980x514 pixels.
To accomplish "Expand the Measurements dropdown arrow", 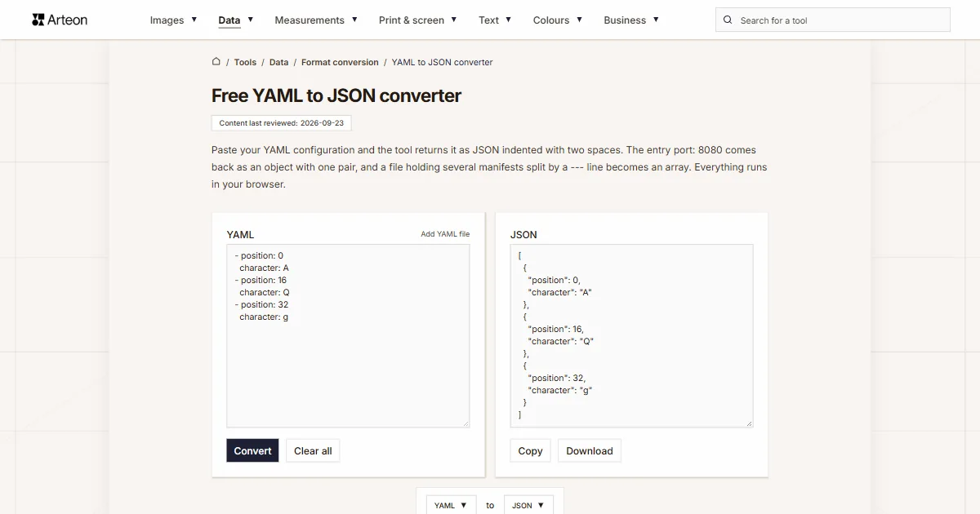I will click(354, 20).
